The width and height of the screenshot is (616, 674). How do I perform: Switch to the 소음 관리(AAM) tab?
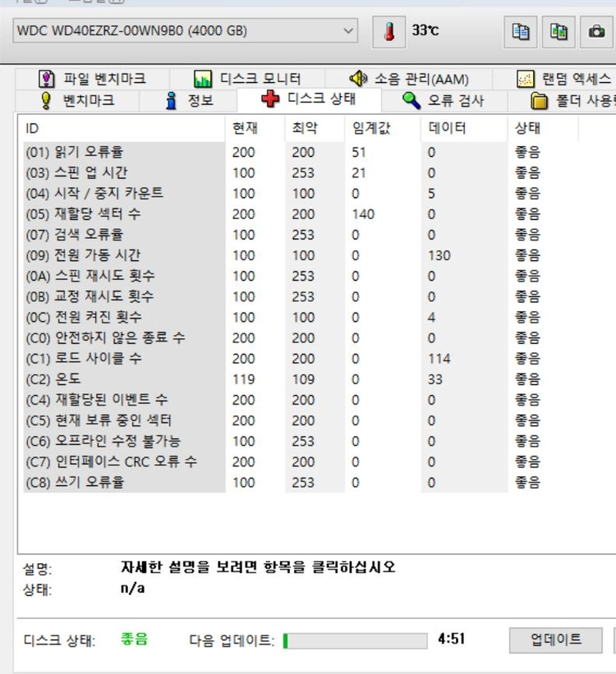(x=409, y=79)
